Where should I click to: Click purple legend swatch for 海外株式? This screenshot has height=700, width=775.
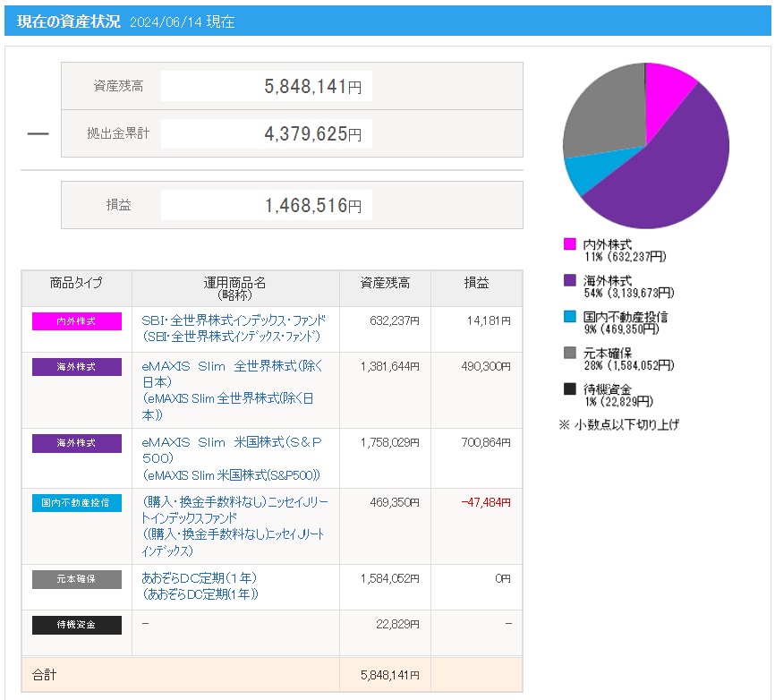click(x=569, y=281)
